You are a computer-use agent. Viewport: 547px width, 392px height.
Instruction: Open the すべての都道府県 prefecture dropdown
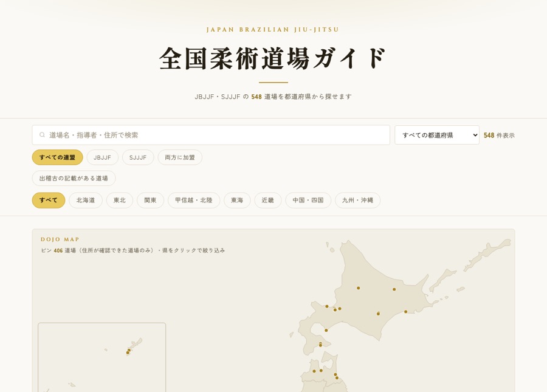437,135
